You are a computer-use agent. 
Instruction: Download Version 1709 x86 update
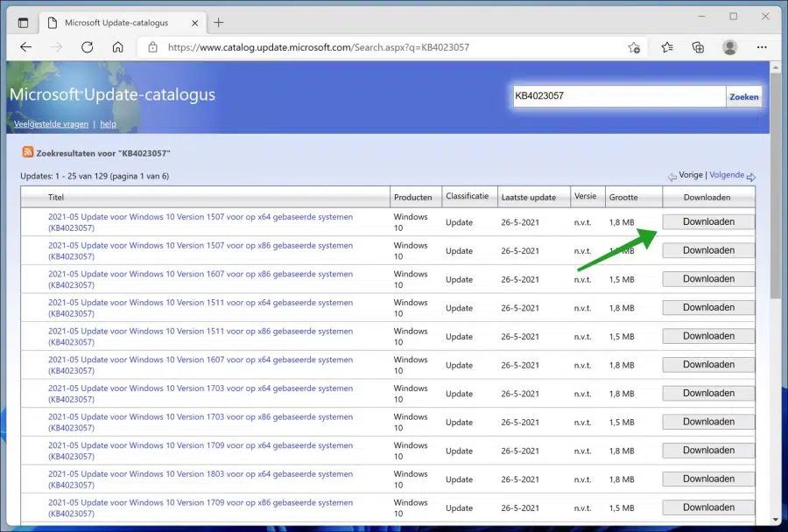coord(708,507)
